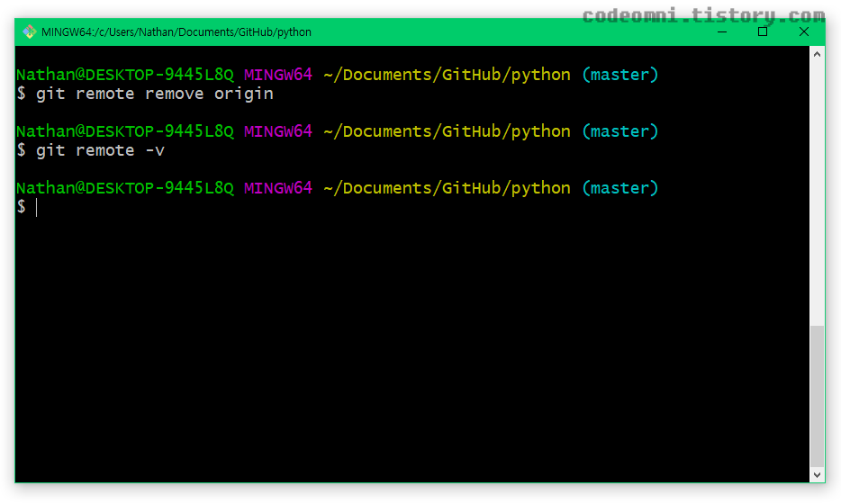This screenshot has width=841, height=504.
Task: Click the (master) branch label on first prompt
Action: point(620,75)
